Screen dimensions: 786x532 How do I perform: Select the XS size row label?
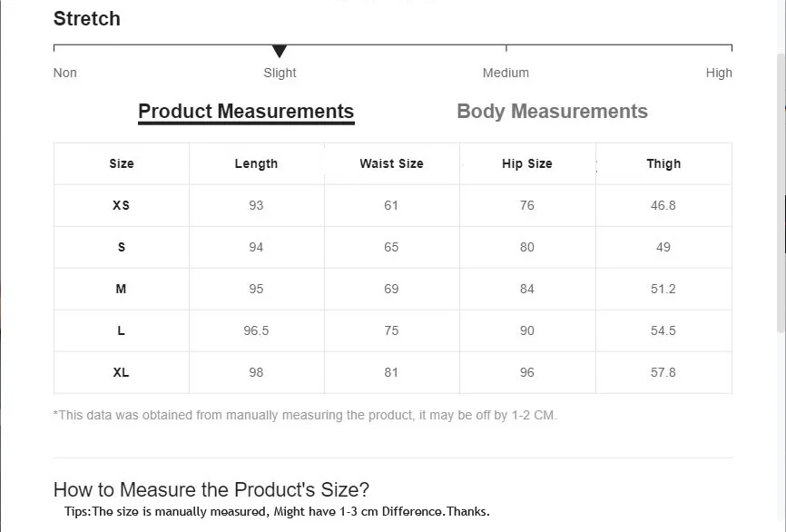(122, 205)
